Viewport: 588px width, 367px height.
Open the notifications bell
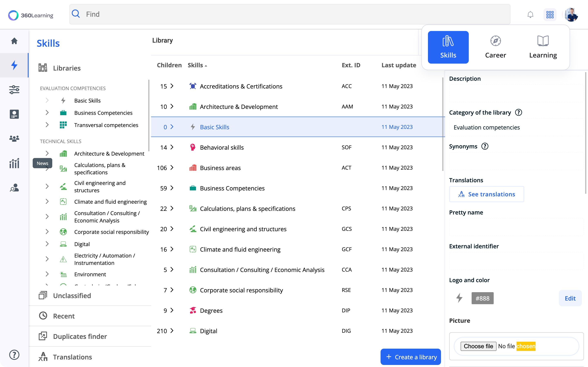point(530,14)
